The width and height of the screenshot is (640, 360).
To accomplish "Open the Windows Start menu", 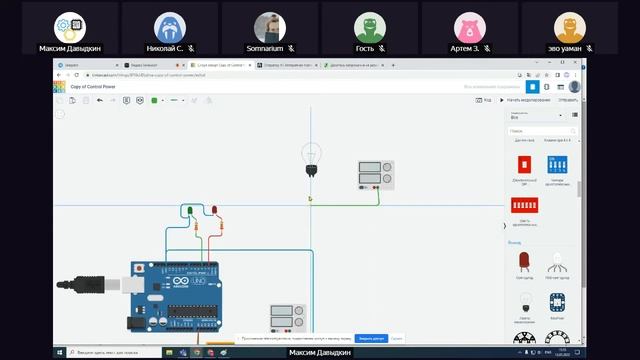I will [60, 352].
